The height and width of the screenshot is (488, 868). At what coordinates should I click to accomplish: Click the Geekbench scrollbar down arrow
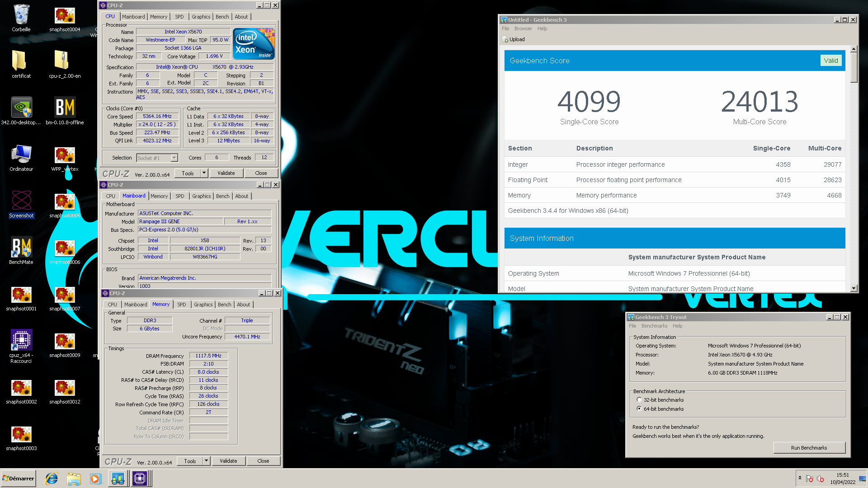coord(854,288)
